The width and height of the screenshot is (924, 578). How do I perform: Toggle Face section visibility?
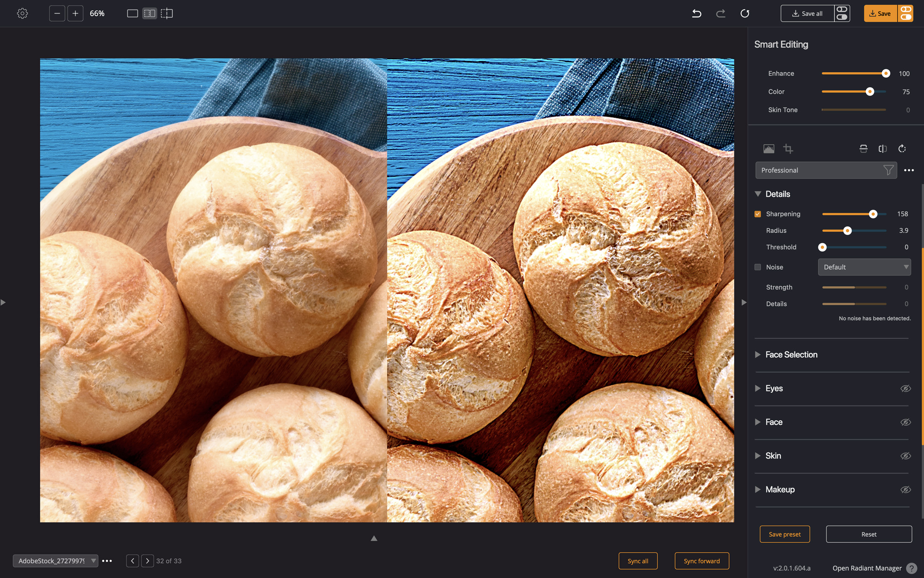[906, 422]
